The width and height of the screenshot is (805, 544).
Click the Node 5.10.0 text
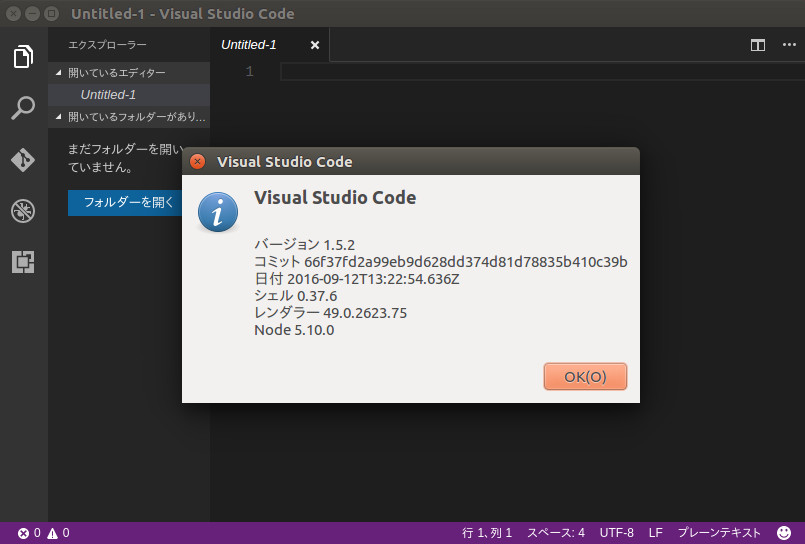(294, 330)
